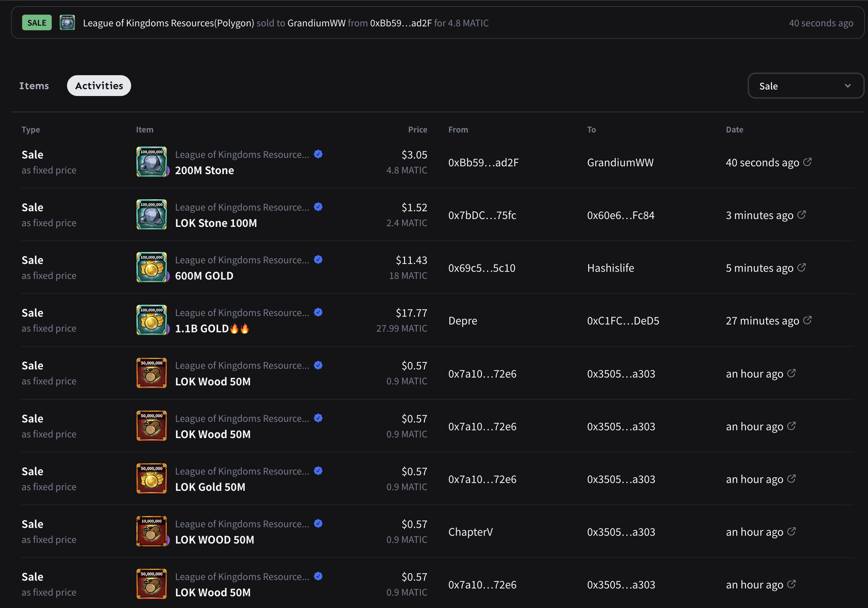Open GrandiumWW profile in the top banner

pos(317,23)
